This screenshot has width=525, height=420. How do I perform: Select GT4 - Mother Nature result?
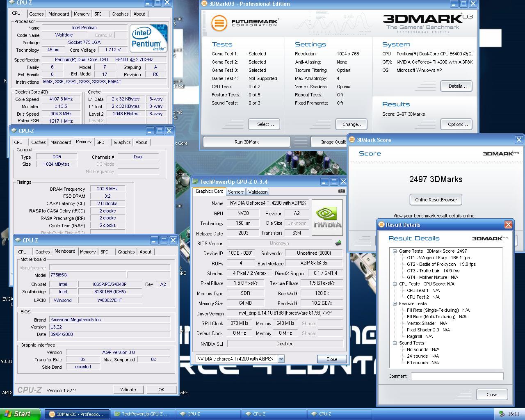tap(433, 277)
